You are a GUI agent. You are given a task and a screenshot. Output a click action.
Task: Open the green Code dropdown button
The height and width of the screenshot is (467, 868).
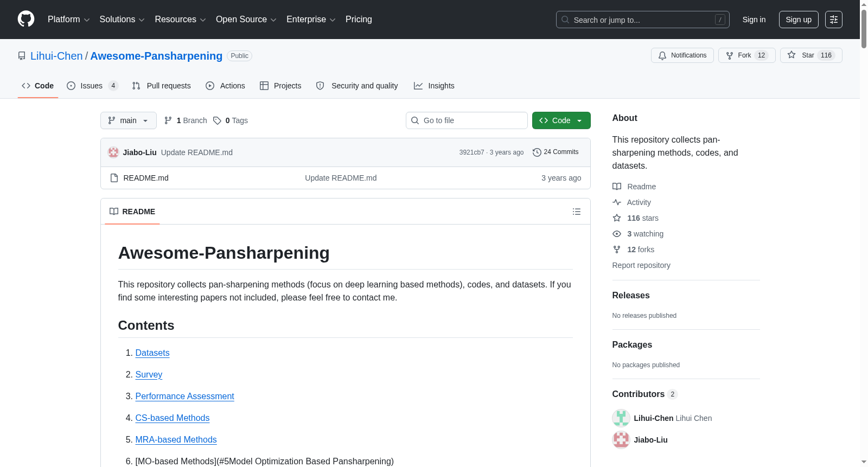(x=561, y=120)
